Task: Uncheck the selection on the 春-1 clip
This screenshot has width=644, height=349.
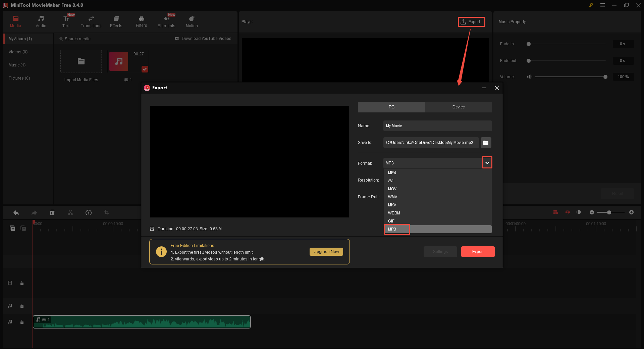Action: coord(145,69)
